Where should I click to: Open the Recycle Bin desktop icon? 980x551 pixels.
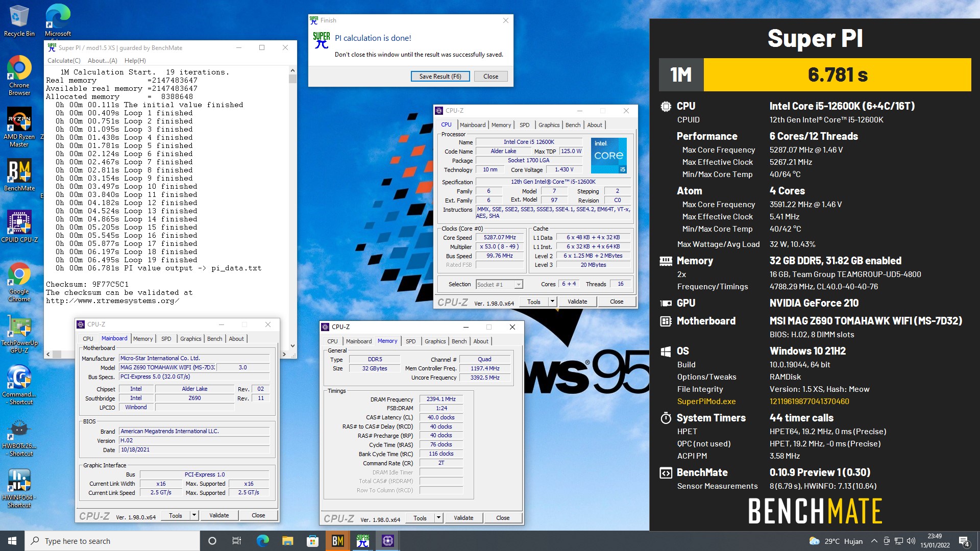19,20
